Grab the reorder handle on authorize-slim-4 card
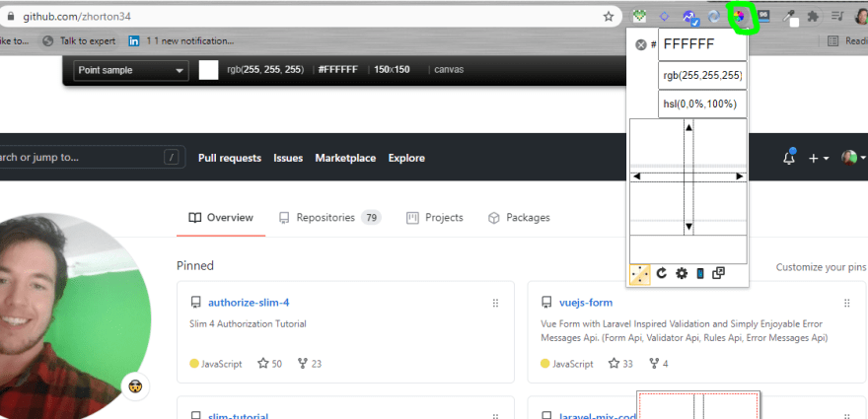The width and height of the screenshot is (868, 419). [495, 303]
